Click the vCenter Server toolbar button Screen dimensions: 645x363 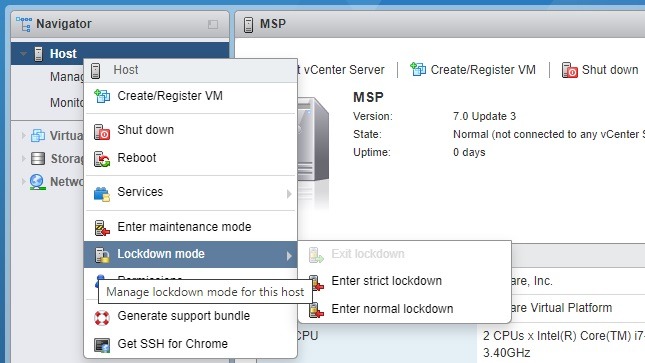click(341, 70)
